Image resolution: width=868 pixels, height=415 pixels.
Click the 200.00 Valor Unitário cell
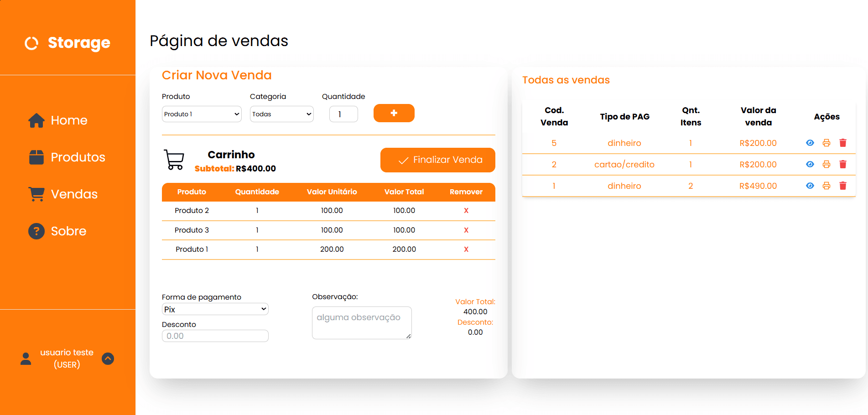[x=332, y=249]
